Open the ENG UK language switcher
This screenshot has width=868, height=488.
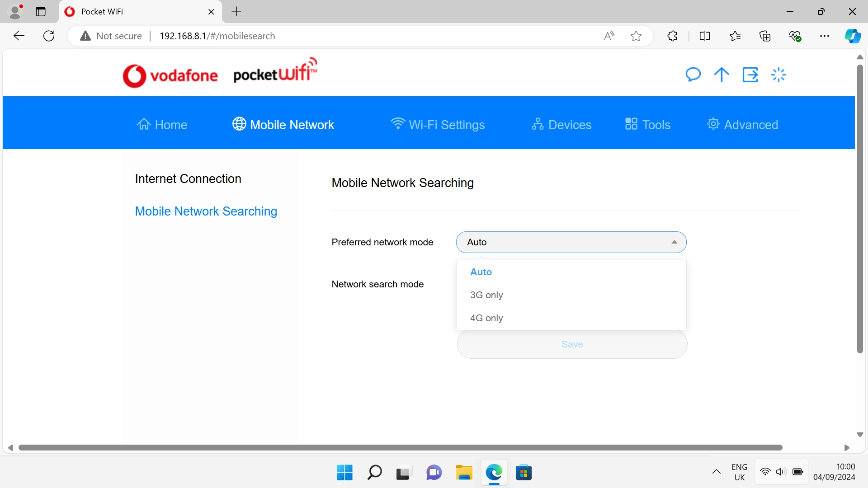pyautogui.click(x=739, y=472)
